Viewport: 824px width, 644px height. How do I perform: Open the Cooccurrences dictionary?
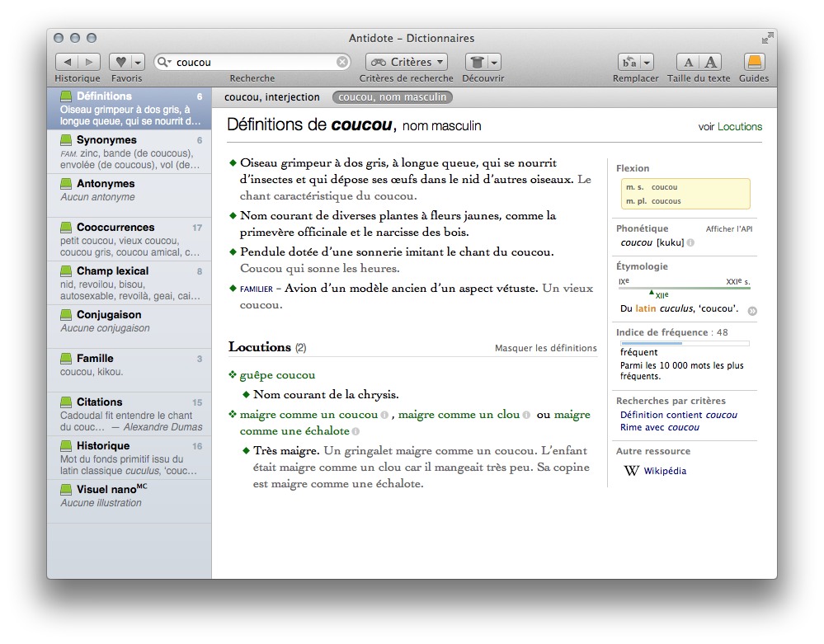129,239
